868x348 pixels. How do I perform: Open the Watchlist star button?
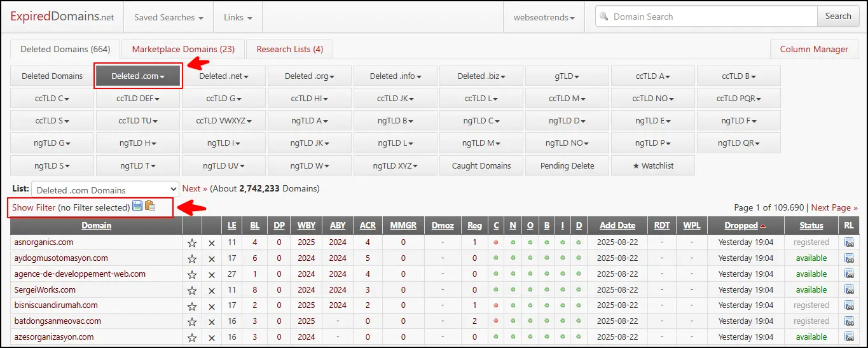tap(652, 165)
